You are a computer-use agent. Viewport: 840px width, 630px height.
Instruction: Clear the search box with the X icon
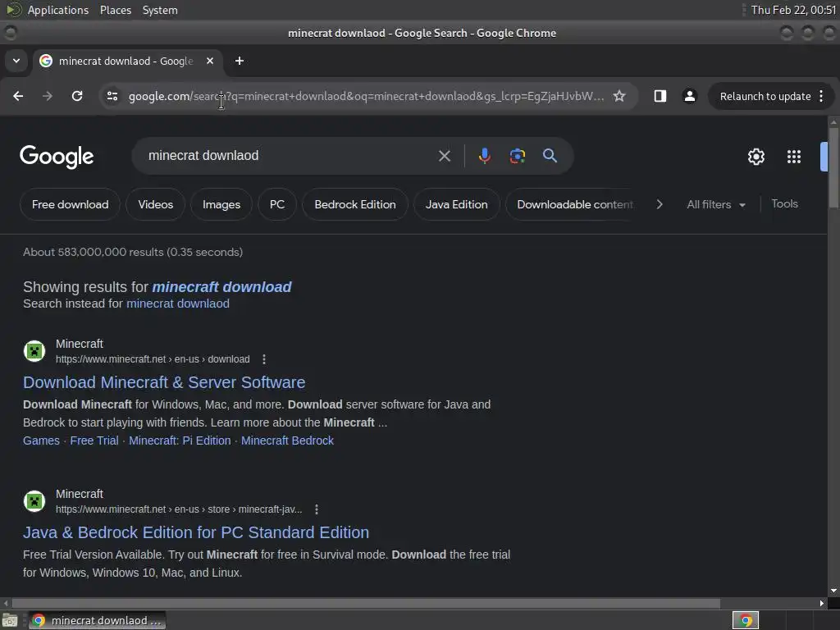click(x=444, y=156)
